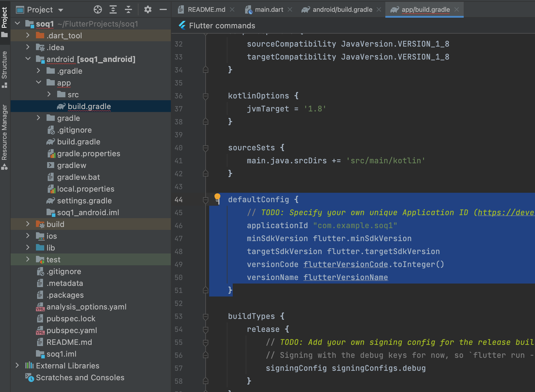
Task: Place cursor on applicationId com.example.soq1 string
Action: tap(355, 225)
